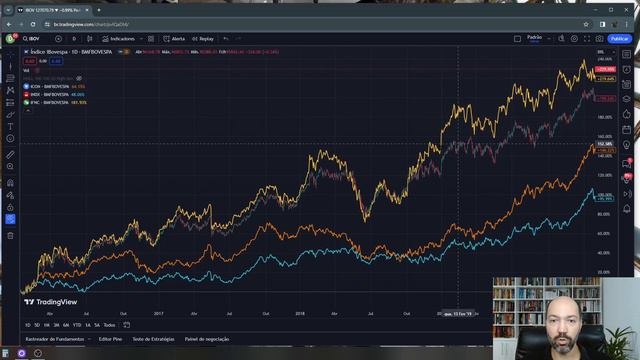Enter fullscreen mode

587,39
